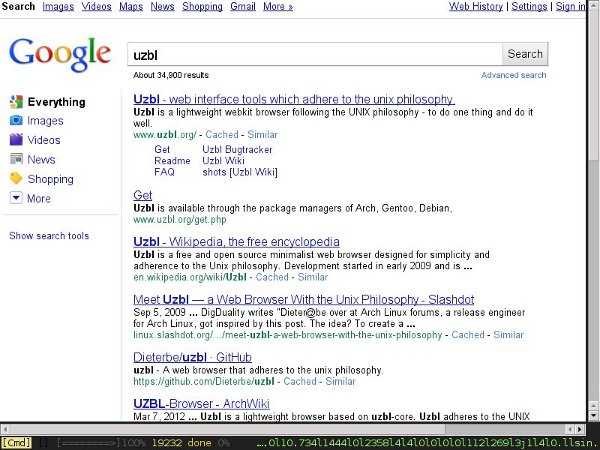This screenshot has width=600, height=450.
Task: Click the 100% load progress bar in status bar
Action: [x=101, y=443]
